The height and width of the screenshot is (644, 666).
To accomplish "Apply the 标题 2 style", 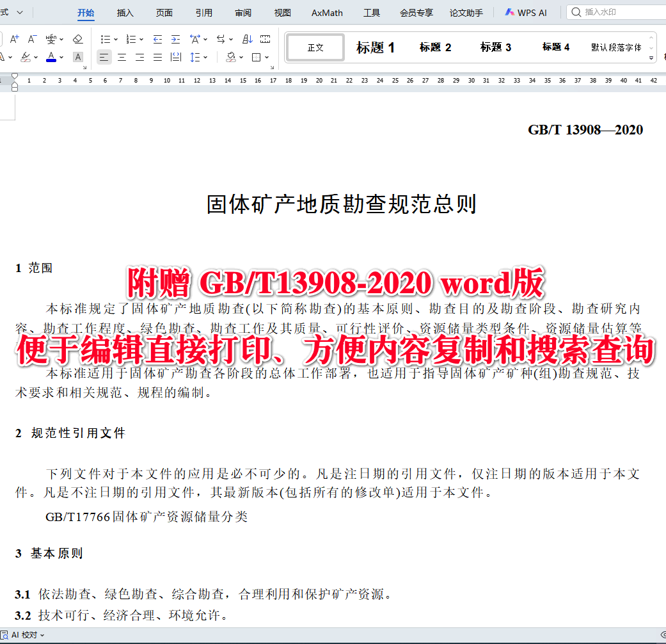I will pos(436,47).
